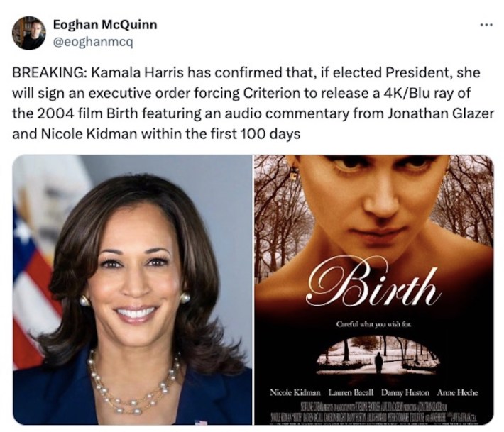Image resolution: width=504 pixels, height=432 pixels.
Task: Open Eoghan McQuinn's profile avatar
Action: tap(28, 33)
